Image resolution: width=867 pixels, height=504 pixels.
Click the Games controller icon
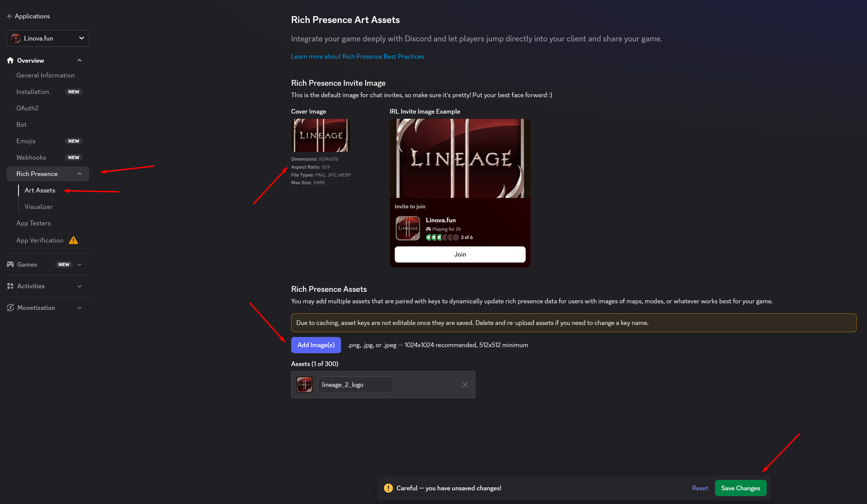pyautogui.click(x=10, y=264)
